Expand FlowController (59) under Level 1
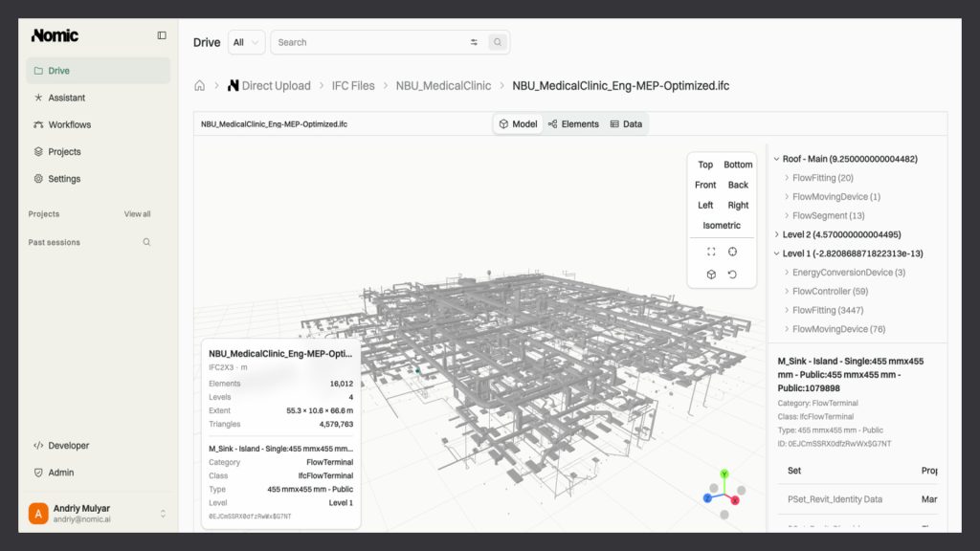The width and height of the screenshot is (980, 551). coord(787,291)
